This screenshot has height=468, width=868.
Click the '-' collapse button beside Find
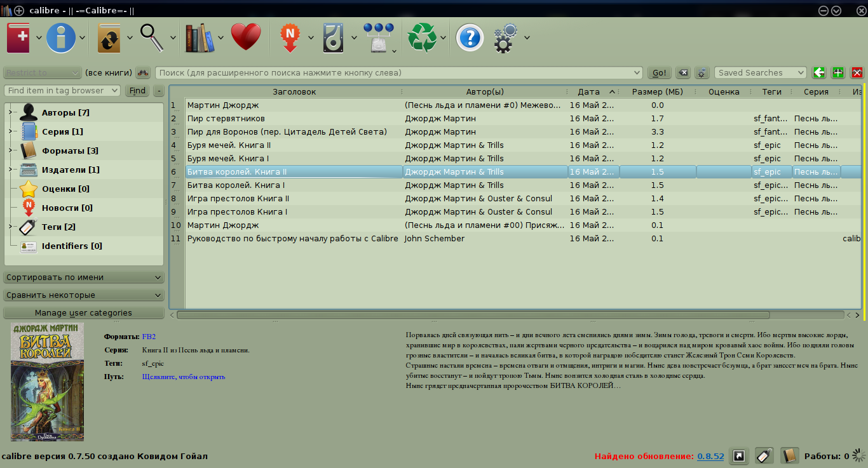pyautogui.click(x=159, y=91)
